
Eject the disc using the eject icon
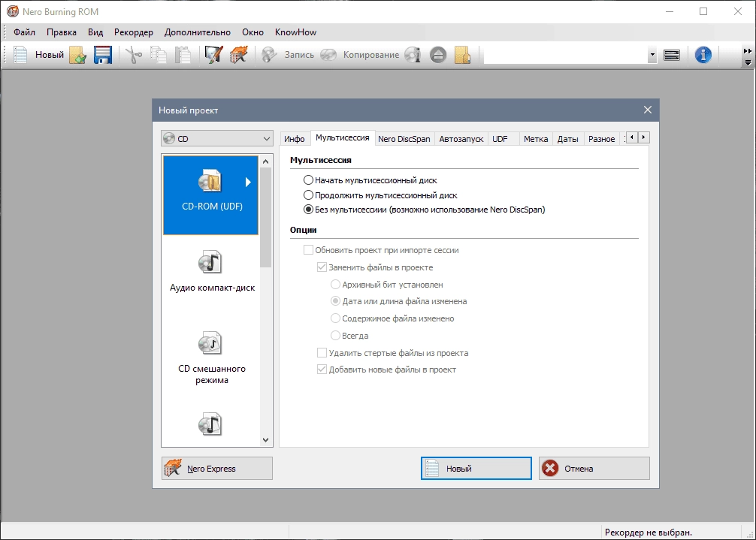click(x=438, y=55)
